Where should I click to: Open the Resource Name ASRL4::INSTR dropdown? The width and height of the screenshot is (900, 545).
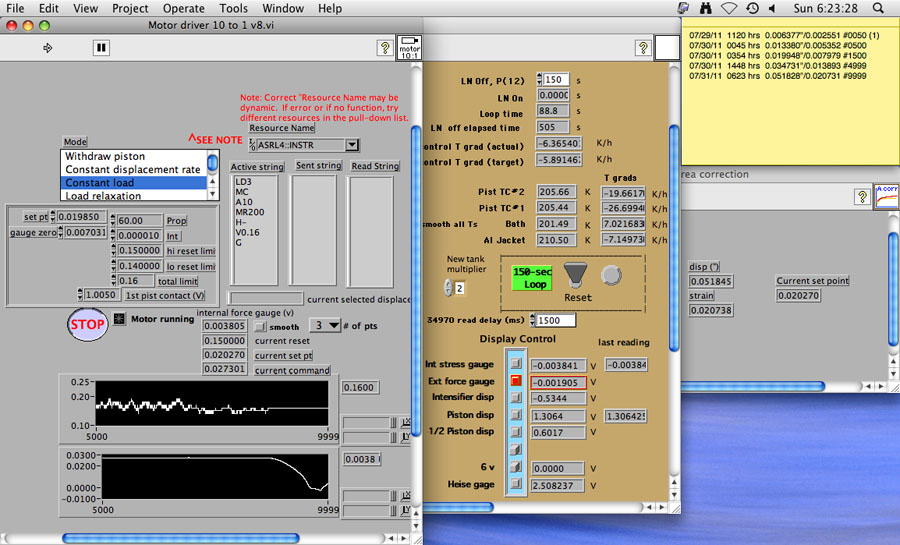351,145
